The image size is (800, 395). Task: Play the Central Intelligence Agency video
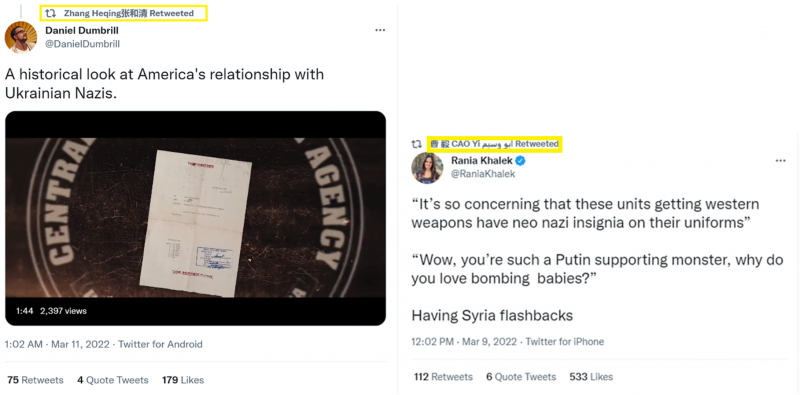tap(195, 218)
